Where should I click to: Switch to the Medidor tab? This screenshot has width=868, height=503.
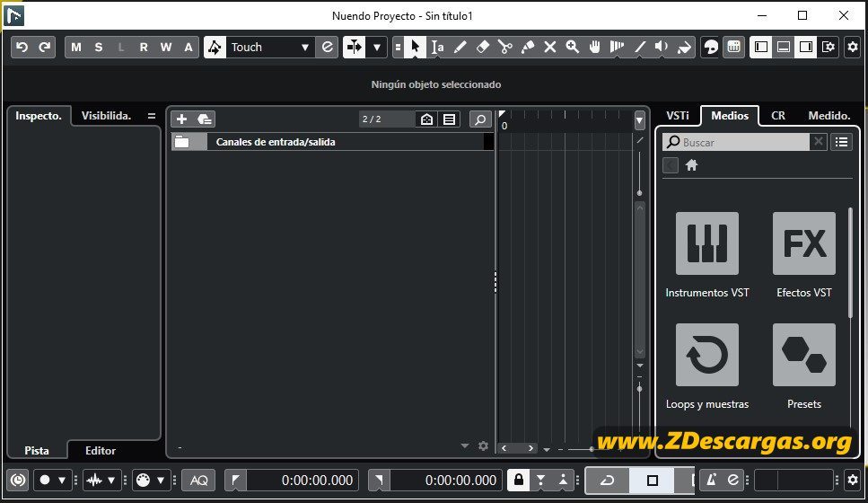tap(829, 116)
